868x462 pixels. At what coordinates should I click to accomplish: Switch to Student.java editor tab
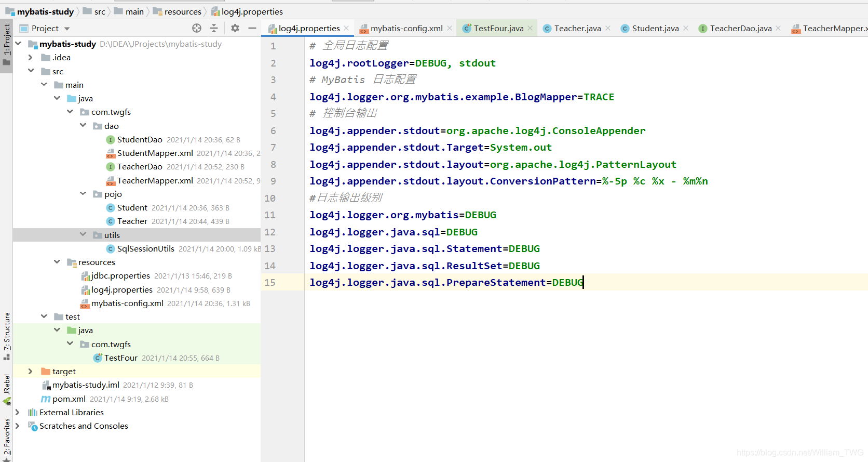[x=655, y=28]
